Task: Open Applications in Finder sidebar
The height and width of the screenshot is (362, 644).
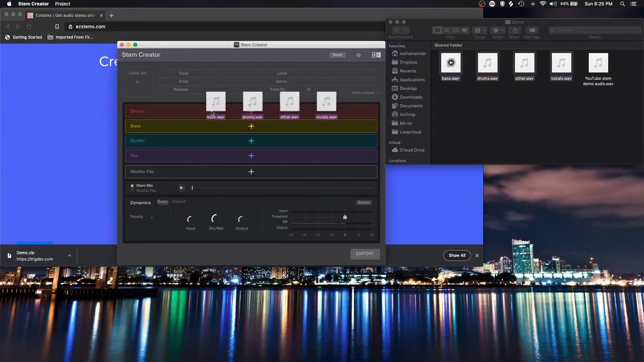Action: click(x=408, y=79)
